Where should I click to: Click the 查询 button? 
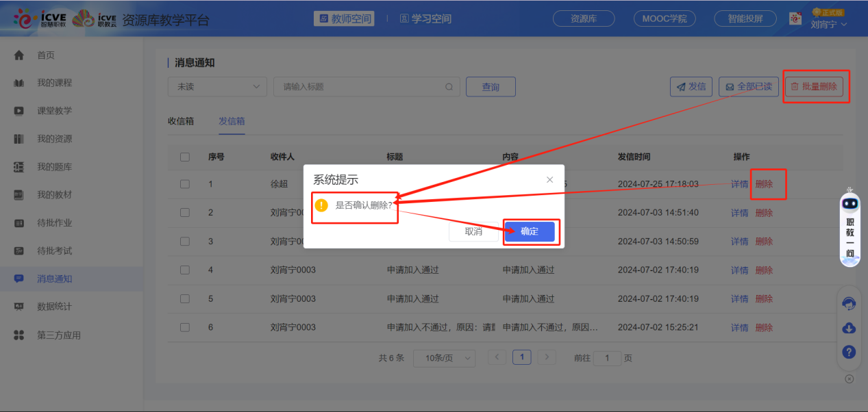[491, 87]
